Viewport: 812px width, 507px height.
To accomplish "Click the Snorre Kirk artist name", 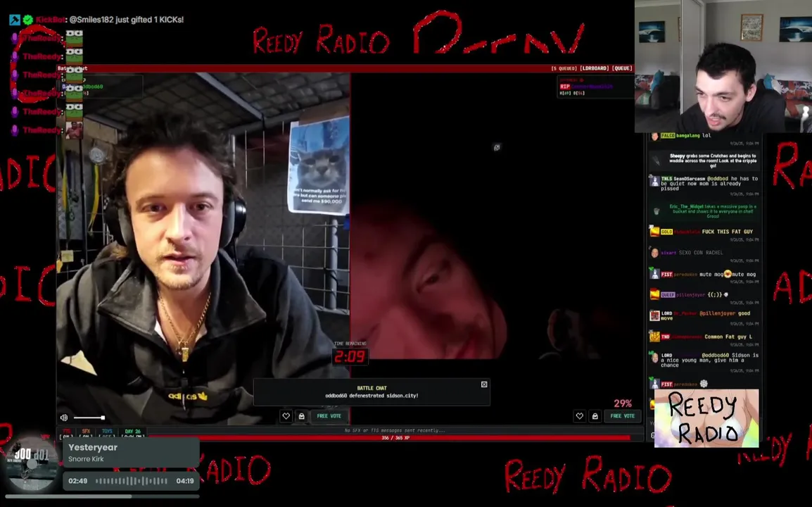I will (x=86, y=459).
